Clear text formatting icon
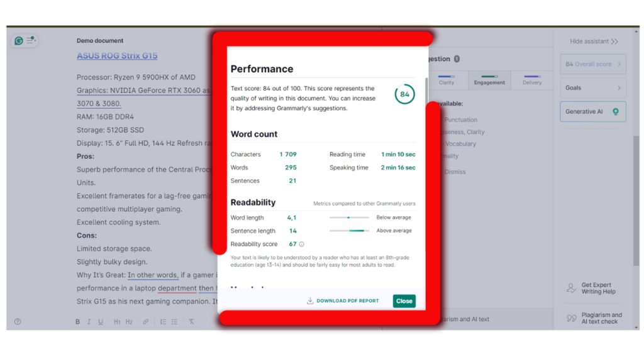This screenshot has width=644, height=362. click(x=191, y=322)
